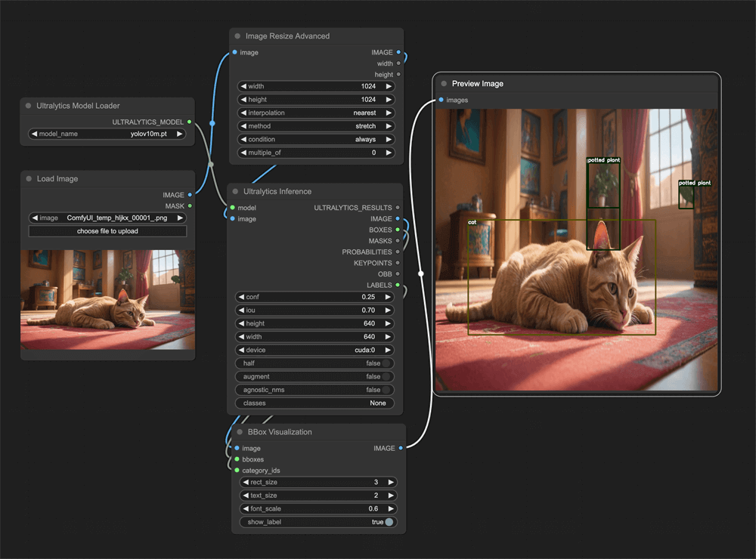
Task: Collapse the Preview Image node title dot
Action: [x=444, y=83]
